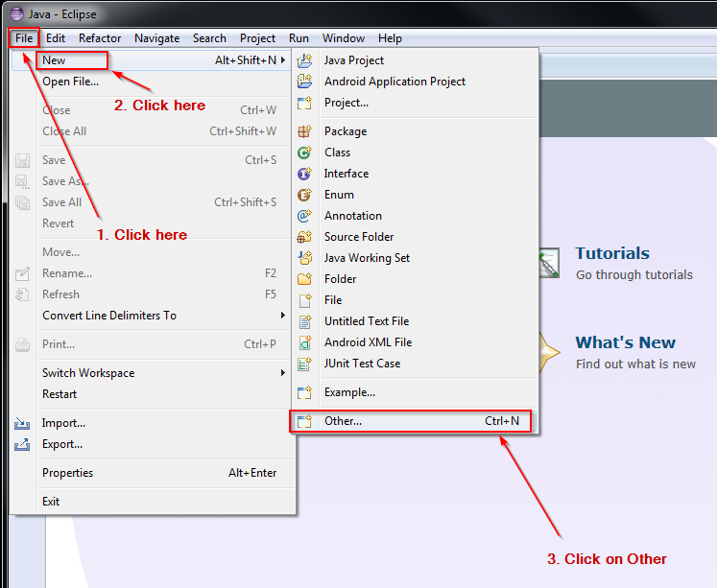Click the Save All icon
Viewport: 717px width, 588px height.
[x=22, y=202]
